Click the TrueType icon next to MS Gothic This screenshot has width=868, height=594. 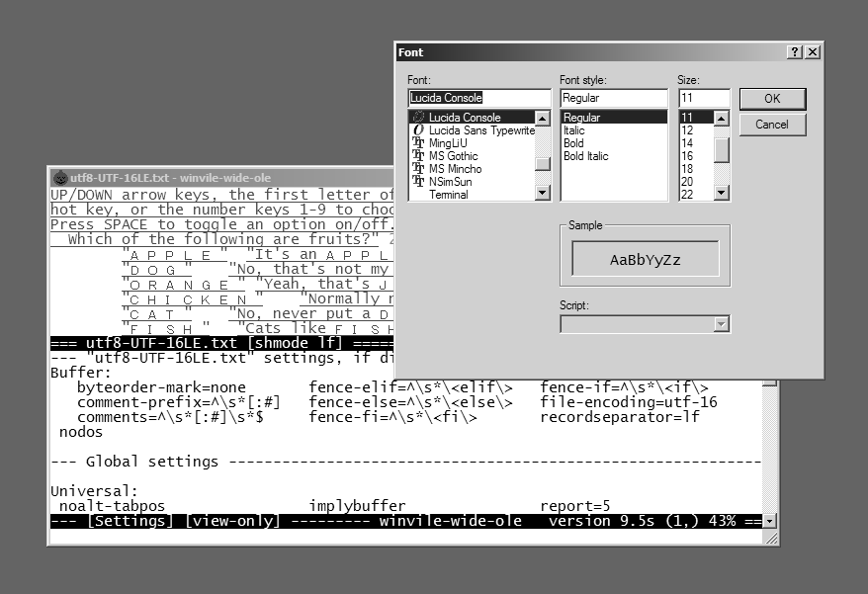coord(418,156)
